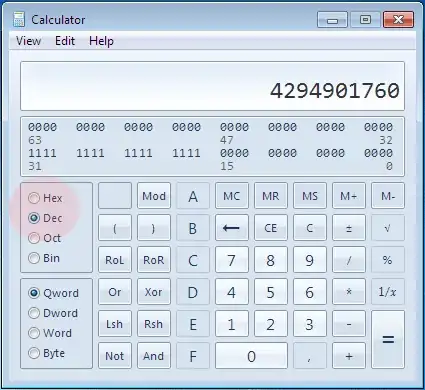Click the CE clear entry button
425x390 pixels.
point(271,228)
